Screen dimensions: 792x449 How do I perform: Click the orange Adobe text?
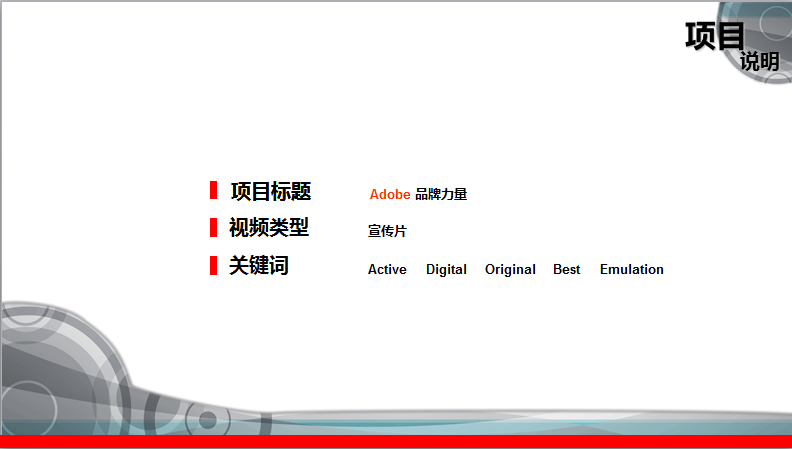tap(390, 194)
